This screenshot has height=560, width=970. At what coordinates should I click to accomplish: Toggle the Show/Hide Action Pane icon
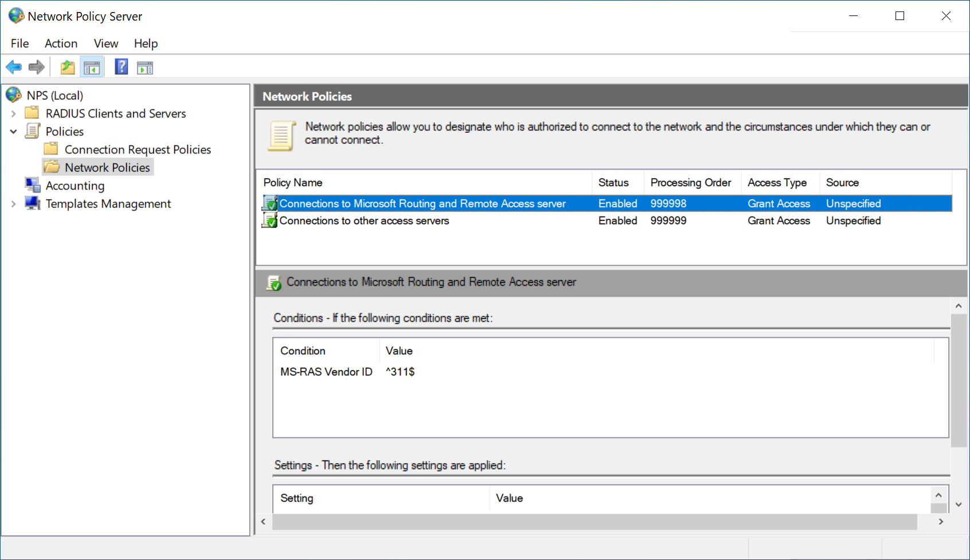tap(145, 68)
